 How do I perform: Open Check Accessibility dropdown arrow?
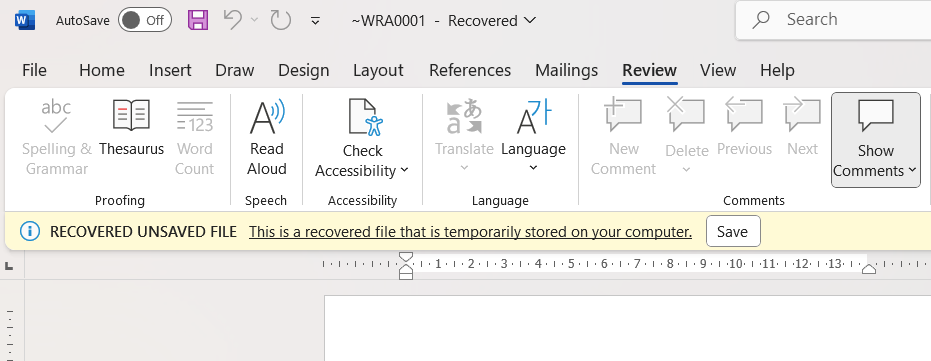tap(404, 170)
